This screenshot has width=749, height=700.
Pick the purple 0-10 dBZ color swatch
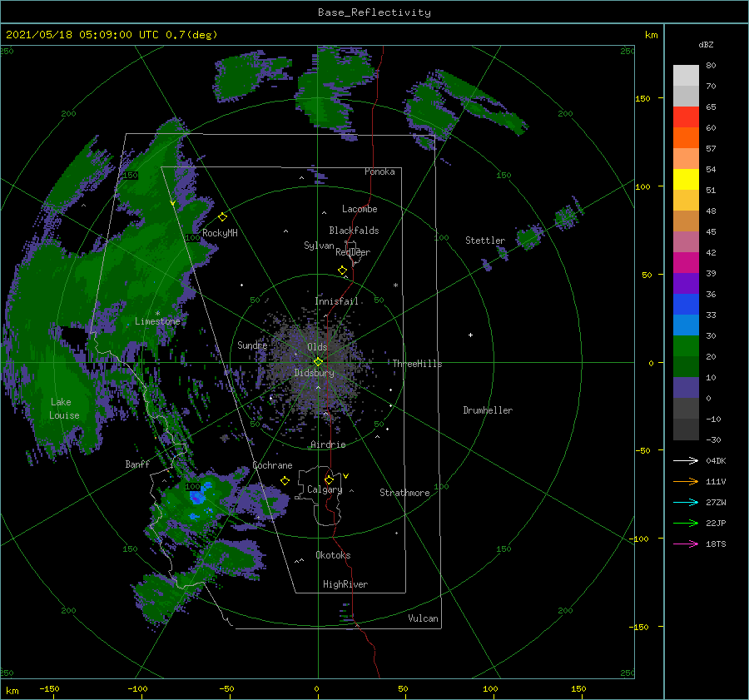tap(686, 388)
